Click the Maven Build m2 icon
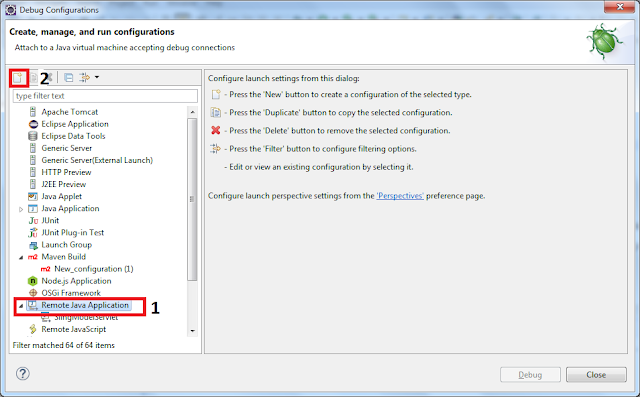The width and height of the screenshot is (640, 397). (x=33, y=257)
